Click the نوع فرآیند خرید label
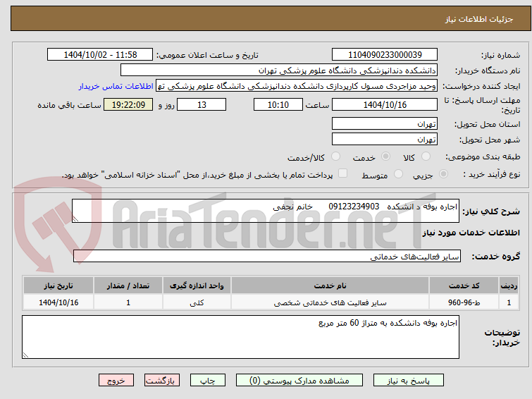 [492, 174]
